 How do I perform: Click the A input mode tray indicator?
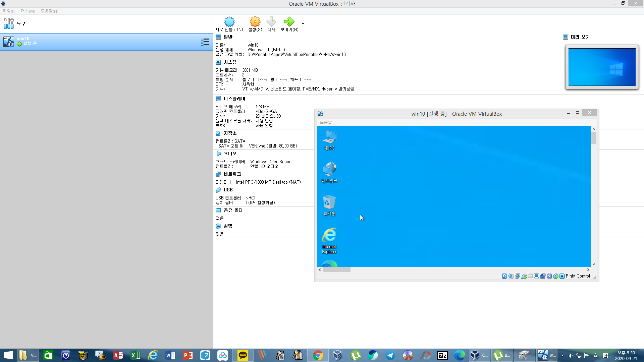(x=595, y=356)
